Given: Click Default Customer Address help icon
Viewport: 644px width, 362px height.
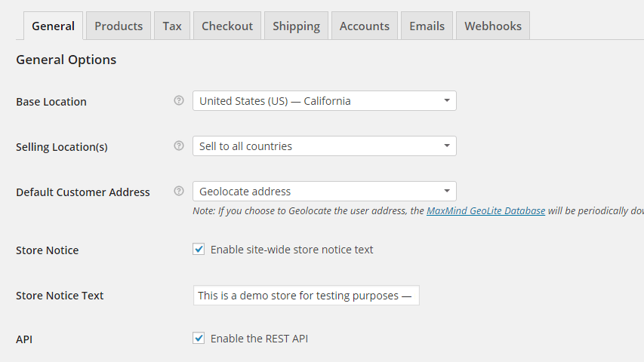Looking at the screenshot, I should click(179, 191).
